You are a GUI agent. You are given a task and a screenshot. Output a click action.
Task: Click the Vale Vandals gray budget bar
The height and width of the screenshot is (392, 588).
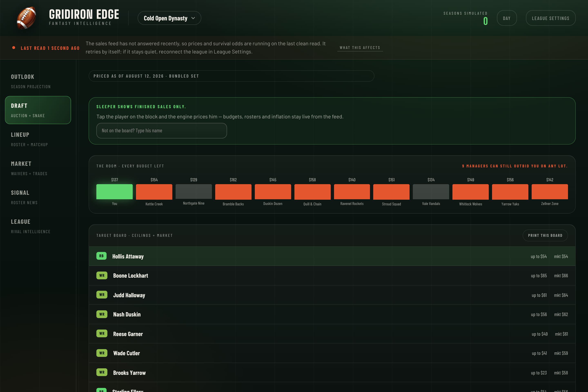431,192
